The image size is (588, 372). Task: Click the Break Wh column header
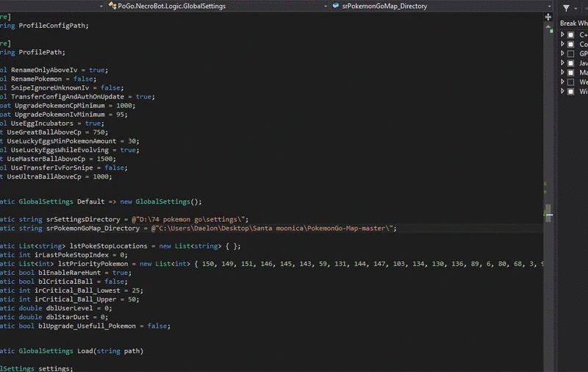574,24
